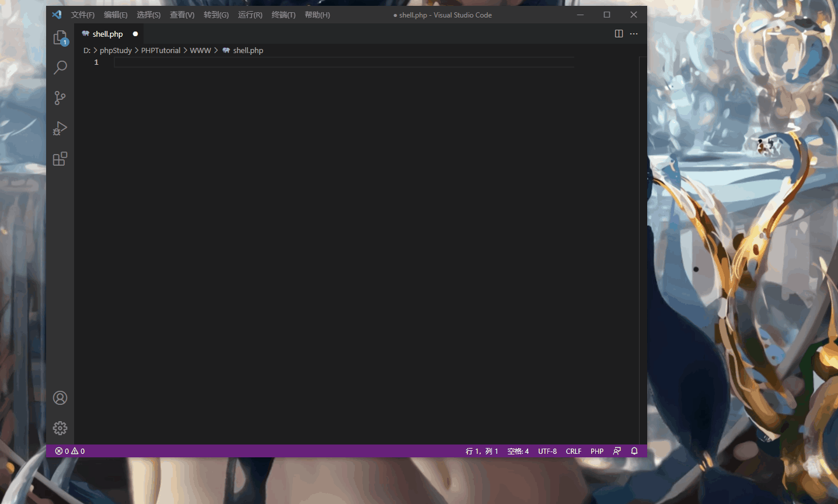Open the Source Control view
Screen dimensions: 838x504
click(x=60, y=98)
